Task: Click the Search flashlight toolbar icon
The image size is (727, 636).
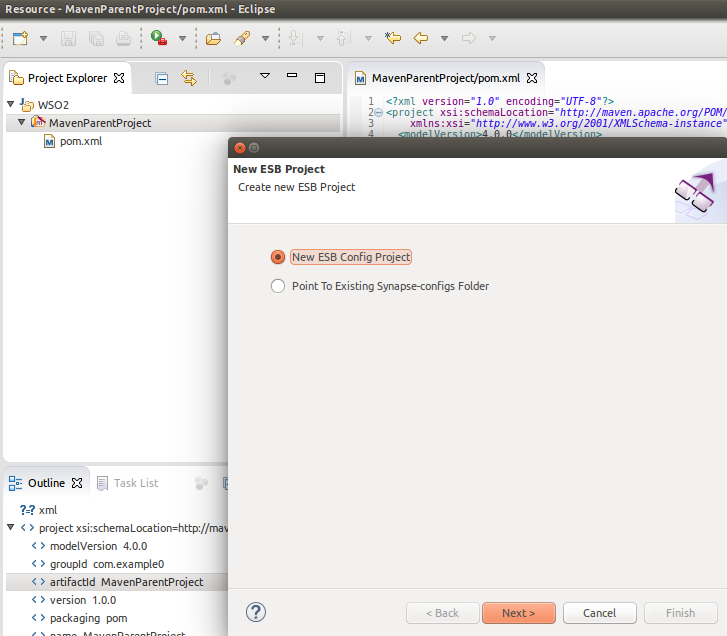Action: [241, 39]
